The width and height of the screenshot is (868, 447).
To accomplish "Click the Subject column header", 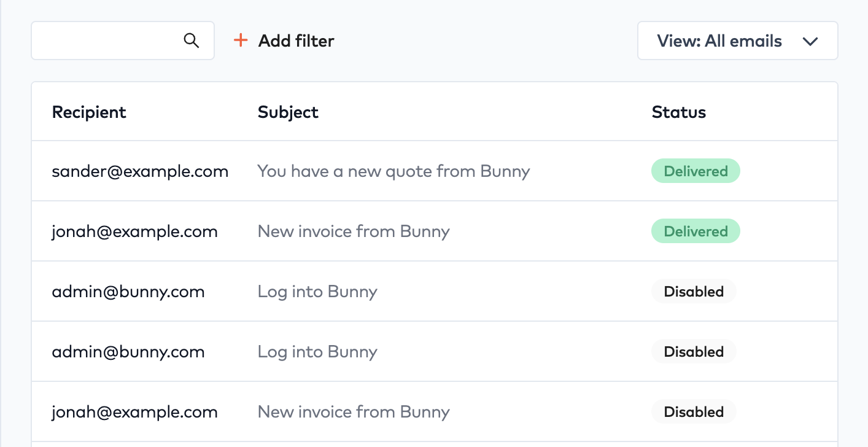I will pyautogui.click(x=287, y=112).
